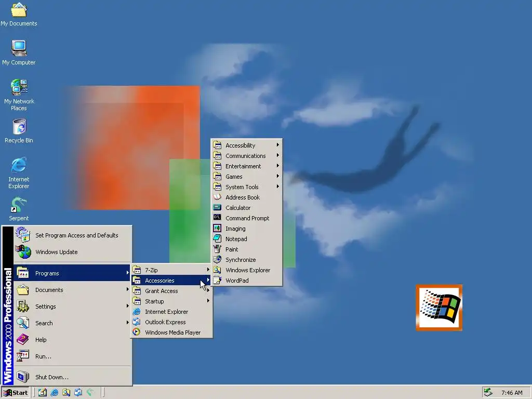Click Show Desktop in Quick Launch
532x399 pixels.
(42, 393)
